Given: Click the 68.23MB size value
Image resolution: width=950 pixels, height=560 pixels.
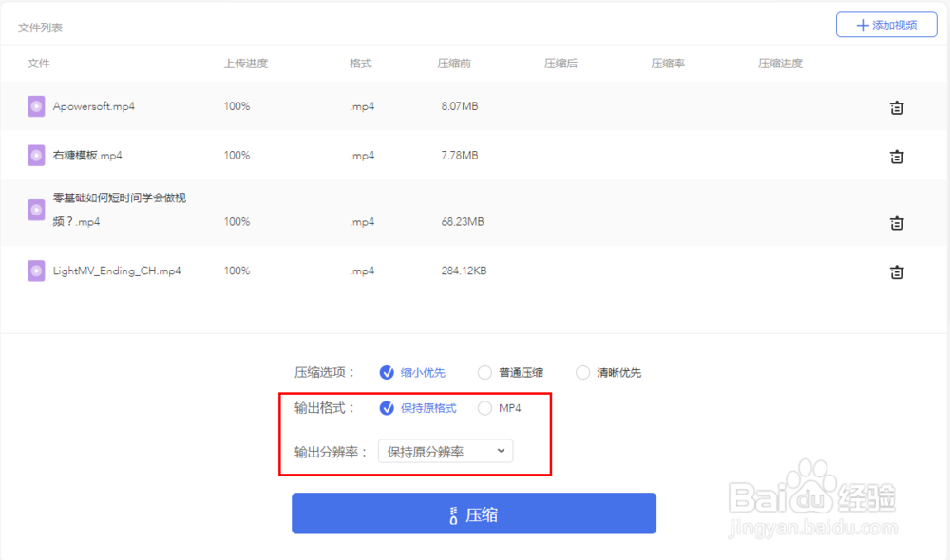Looking at the screenshot, I should (463, 222).
